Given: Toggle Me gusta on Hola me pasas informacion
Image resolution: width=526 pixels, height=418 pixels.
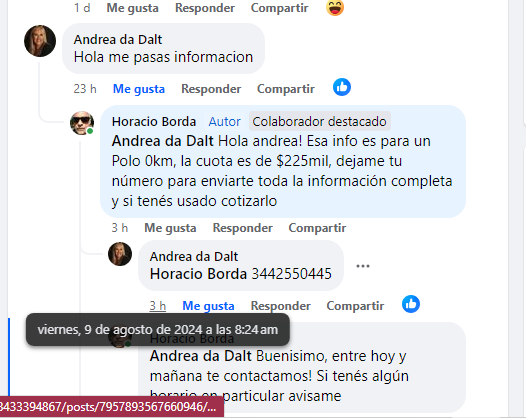Looking at the screenshot, I should pyautogui.click(x=139, y=89).
